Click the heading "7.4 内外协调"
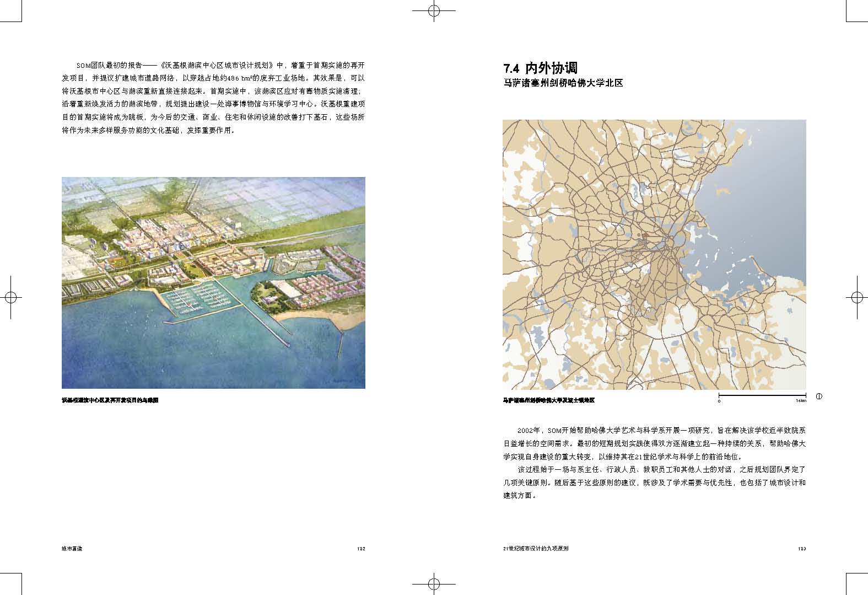Image resolution: width=868 pixels, height=595 pixels. (540, 68)
